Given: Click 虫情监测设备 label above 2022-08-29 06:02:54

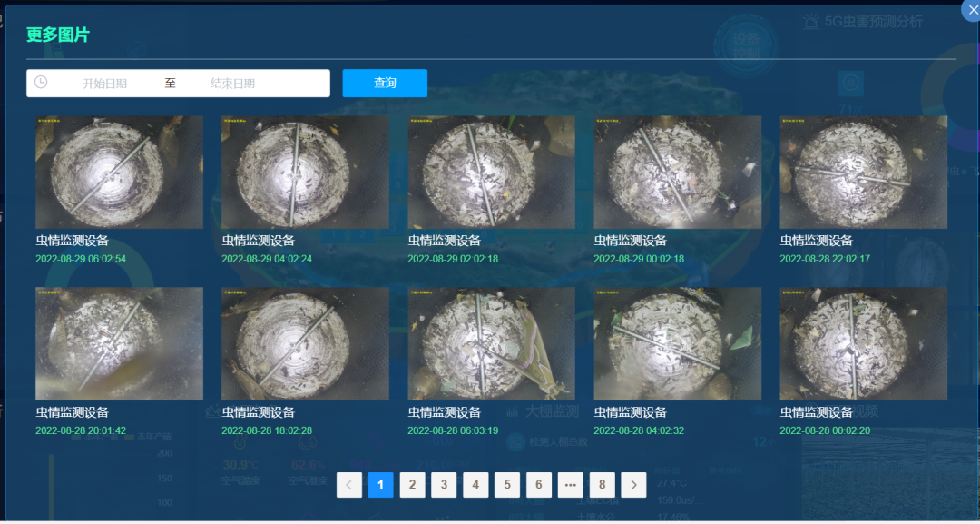Looking at the screenshot, I should (x=72, y=241).
